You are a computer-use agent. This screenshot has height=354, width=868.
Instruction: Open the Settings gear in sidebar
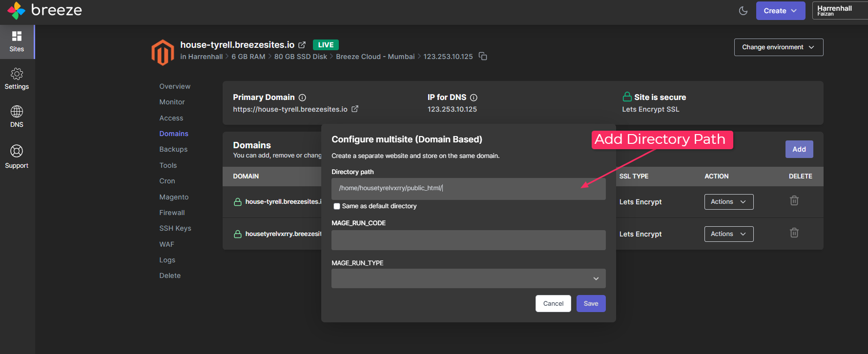pos(17,79)
